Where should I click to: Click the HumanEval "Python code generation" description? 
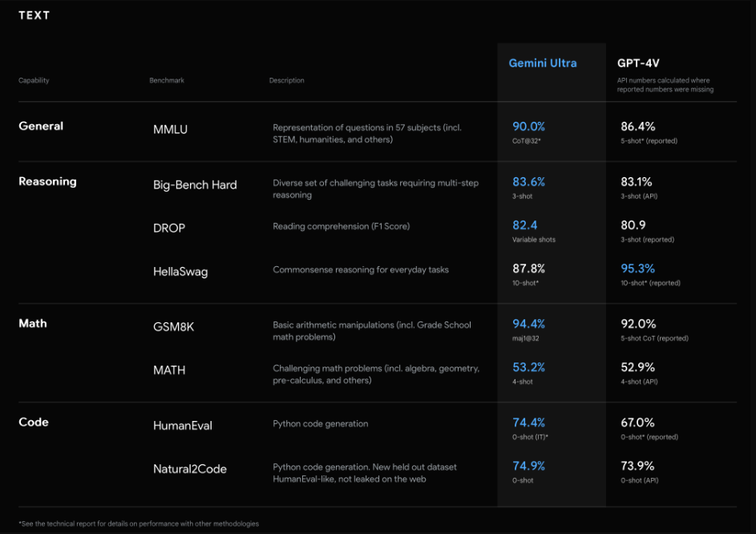(x=321, y=424)
